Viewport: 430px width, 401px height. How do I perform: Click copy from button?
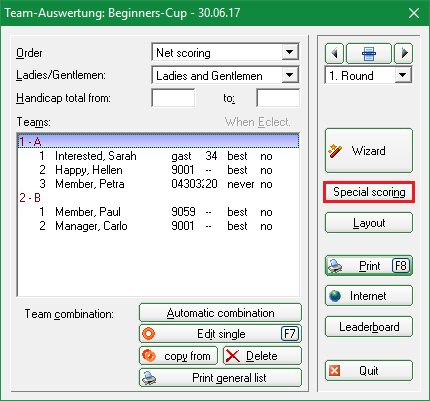pyautogui.click(x=178, y=356)
